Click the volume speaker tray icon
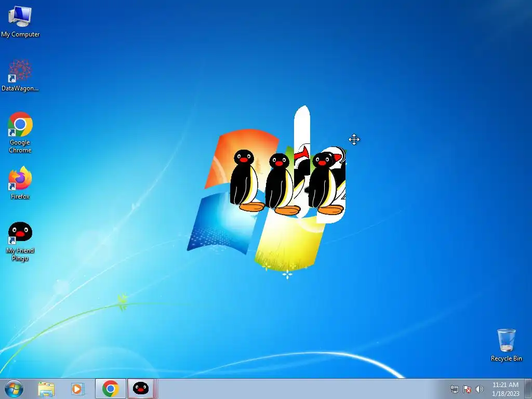The image size is (532, 399). pos(480,389)
